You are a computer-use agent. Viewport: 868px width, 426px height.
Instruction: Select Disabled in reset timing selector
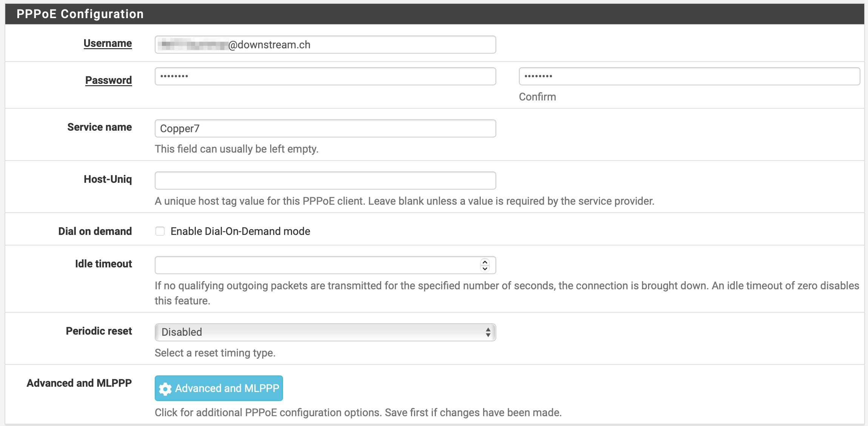pos(325,332)
